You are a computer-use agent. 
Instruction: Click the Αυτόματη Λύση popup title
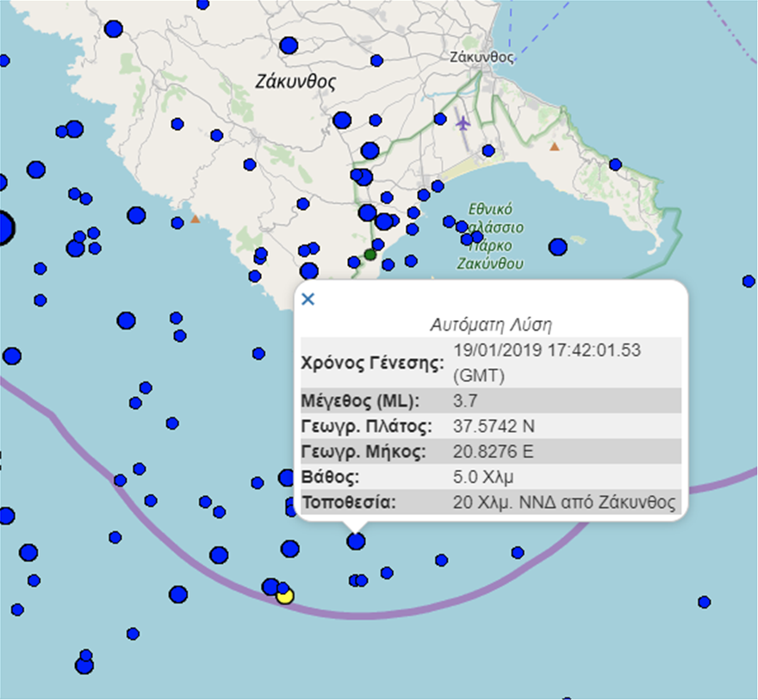point(490,325)
